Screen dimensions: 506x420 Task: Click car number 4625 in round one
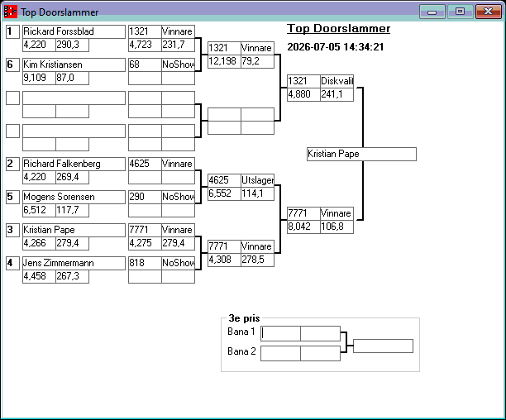tap(145, 164)
